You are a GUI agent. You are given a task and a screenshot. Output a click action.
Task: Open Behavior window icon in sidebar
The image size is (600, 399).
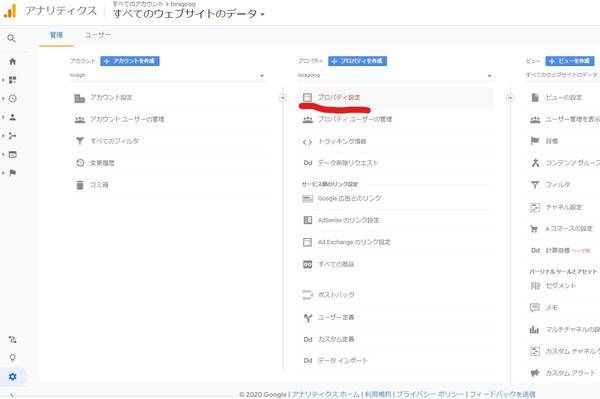coord(12,154)
